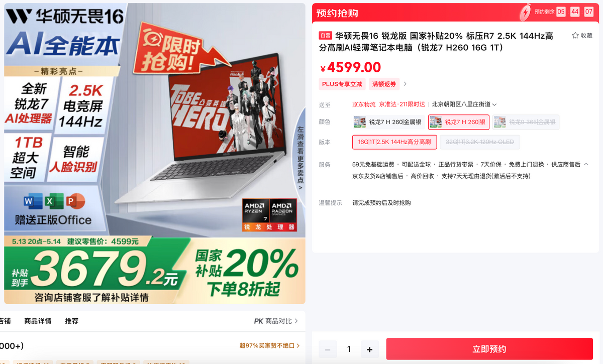Collapse the 服务 details chevron
Image resolution: width=603 pixels, height=364 pixels.
point(586,164)
